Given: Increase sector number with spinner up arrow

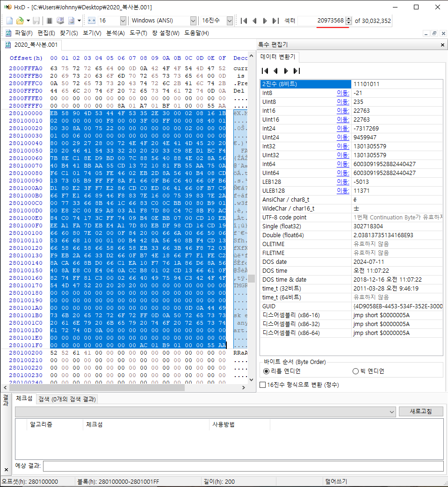Looking at the screenshot, I should [349, 18].
